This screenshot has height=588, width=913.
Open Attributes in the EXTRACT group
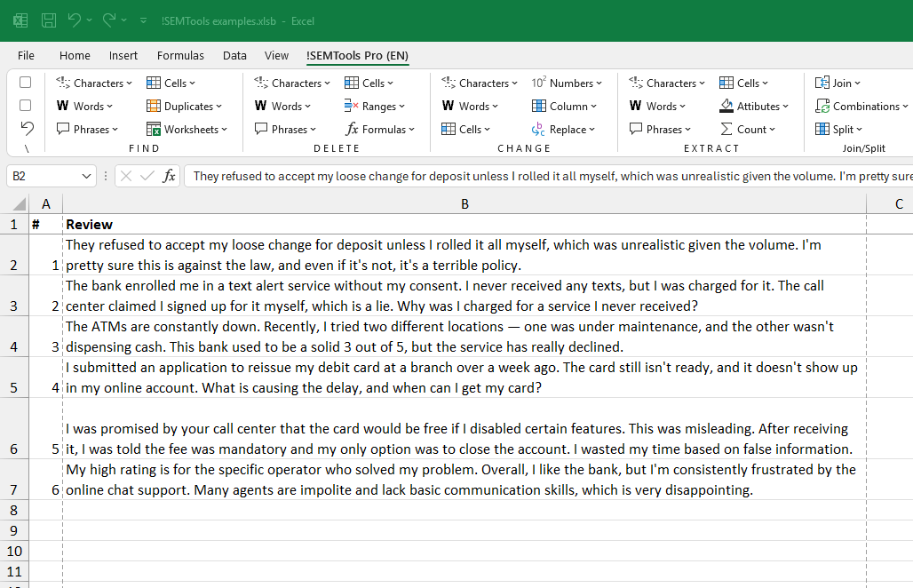click(x=754, y=107)
